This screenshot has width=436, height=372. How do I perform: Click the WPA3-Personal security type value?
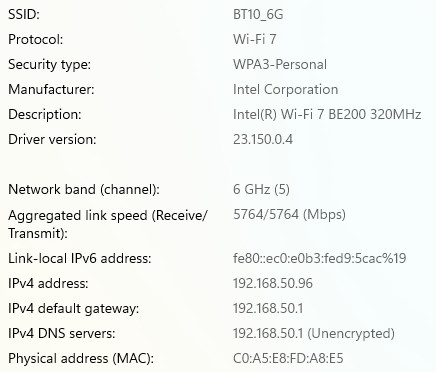280,64
